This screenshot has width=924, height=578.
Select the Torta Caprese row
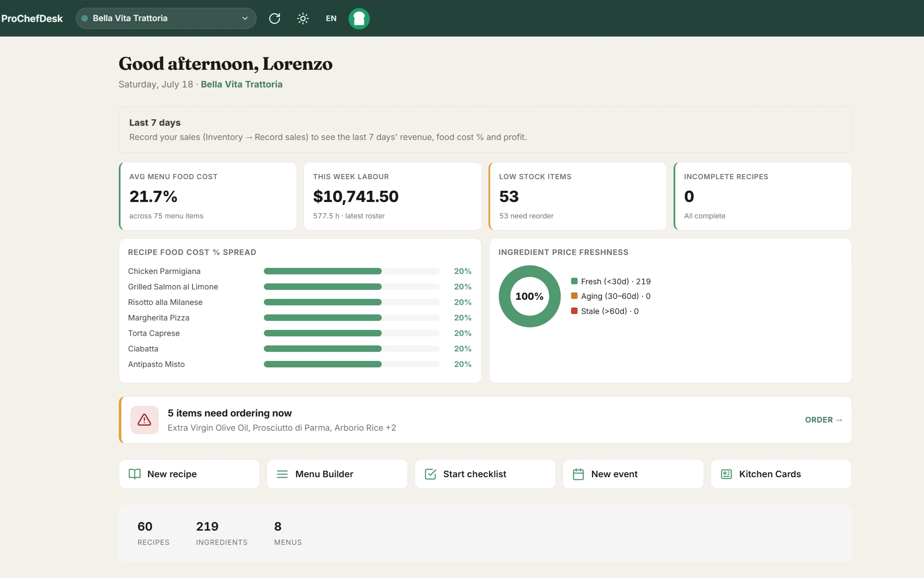[x=300, y=333]
